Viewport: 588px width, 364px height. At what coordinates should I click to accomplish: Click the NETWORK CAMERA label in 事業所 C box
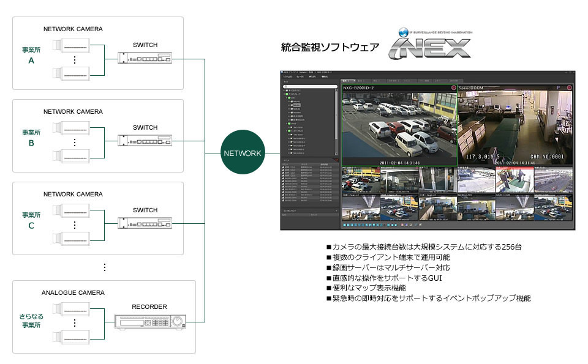pos(73,194)
